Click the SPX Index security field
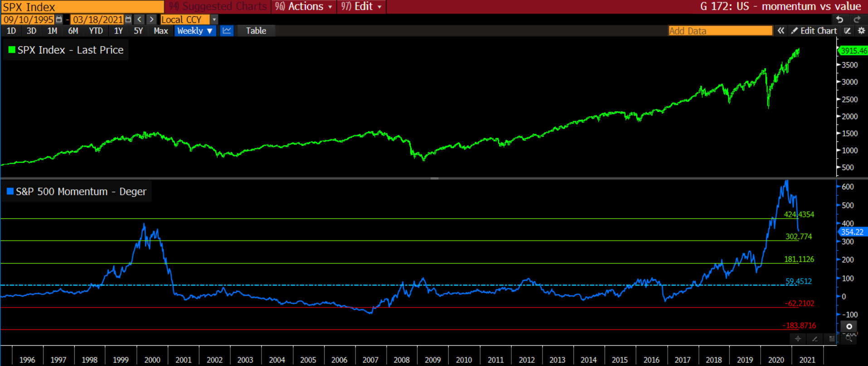The height and width of the screenshot is (366, 868). click(x=82, y=7)
